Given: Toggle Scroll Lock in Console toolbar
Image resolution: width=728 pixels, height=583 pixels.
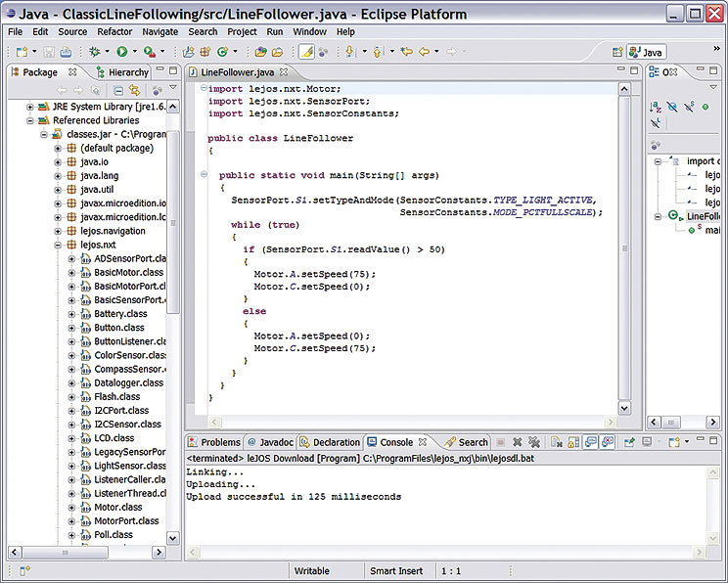Looking at the screenshot, I should [573, 442].
